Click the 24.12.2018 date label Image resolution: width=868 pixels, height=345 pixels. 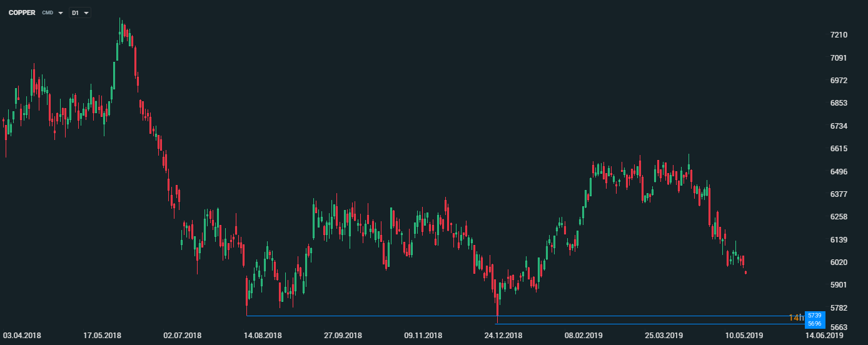click(503, 336)
